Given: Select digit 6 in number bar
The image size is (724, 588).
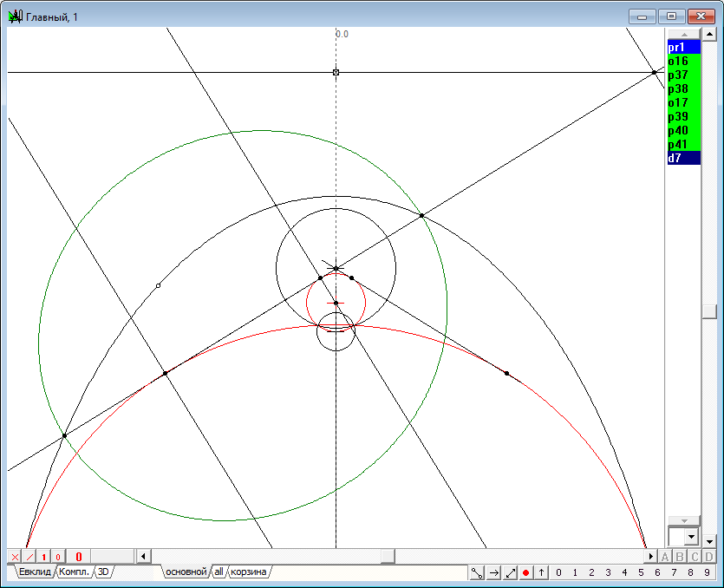Looking at the screenshot, I should click(657, 572).
